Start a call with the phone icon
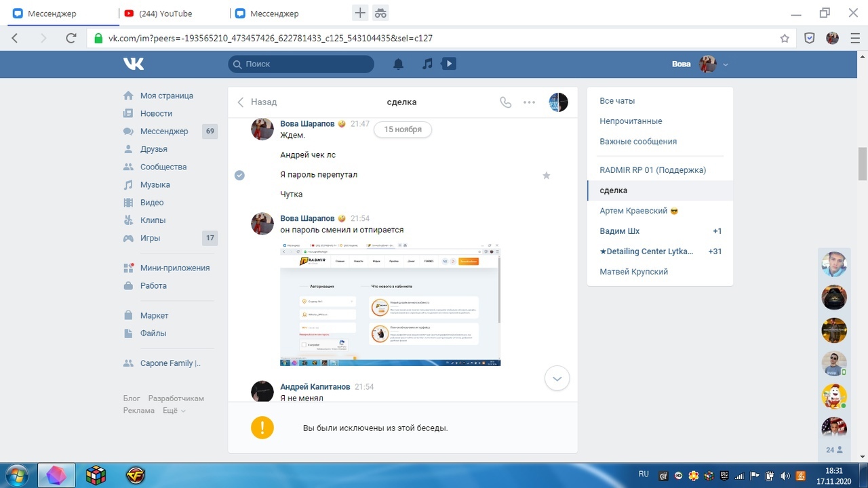 [505, 102]
